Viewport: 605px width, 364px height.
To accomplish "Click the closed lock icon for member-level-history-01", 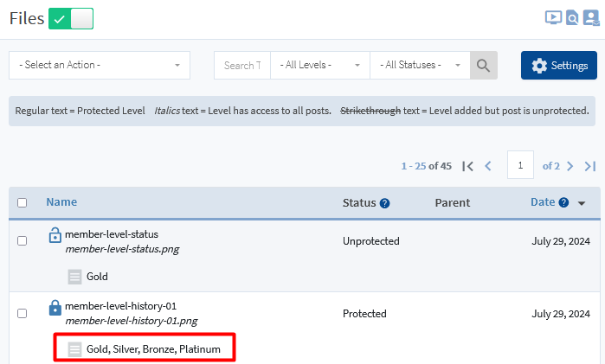I will (55, 308).
